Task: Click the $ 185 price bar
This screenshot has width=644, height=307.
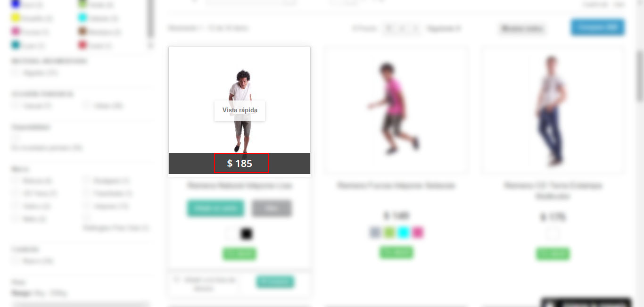Action: tap(239, 163)
